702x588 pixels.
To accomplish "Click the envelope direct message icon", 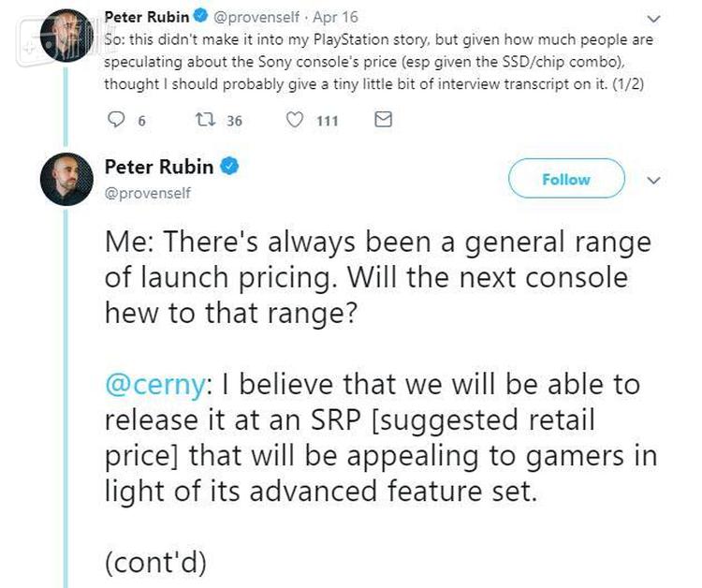I will [382, 120].
